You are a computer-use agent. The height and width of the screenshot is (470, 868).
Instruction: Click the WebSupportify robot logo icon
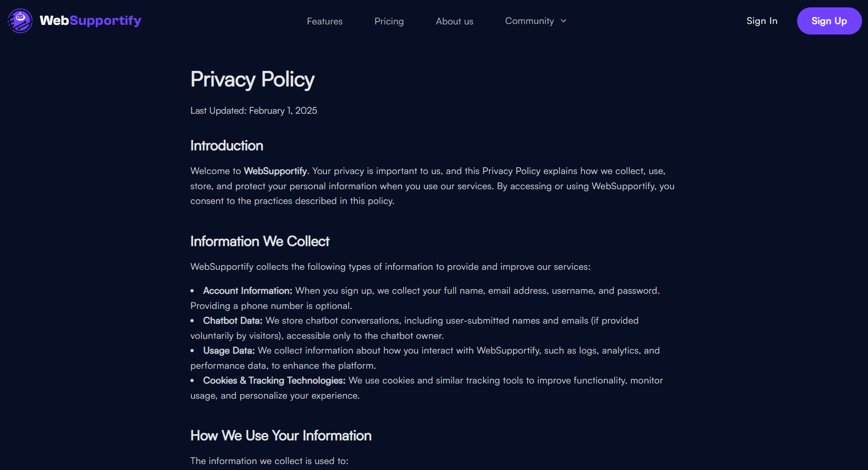(x=20, y=21)
